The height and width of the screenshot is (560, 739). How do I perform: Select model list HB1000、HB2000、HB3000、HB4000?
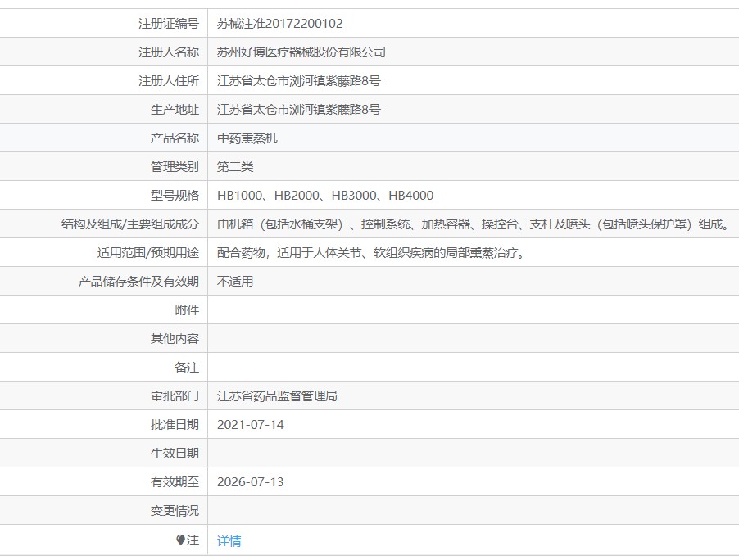coord(325,196)
